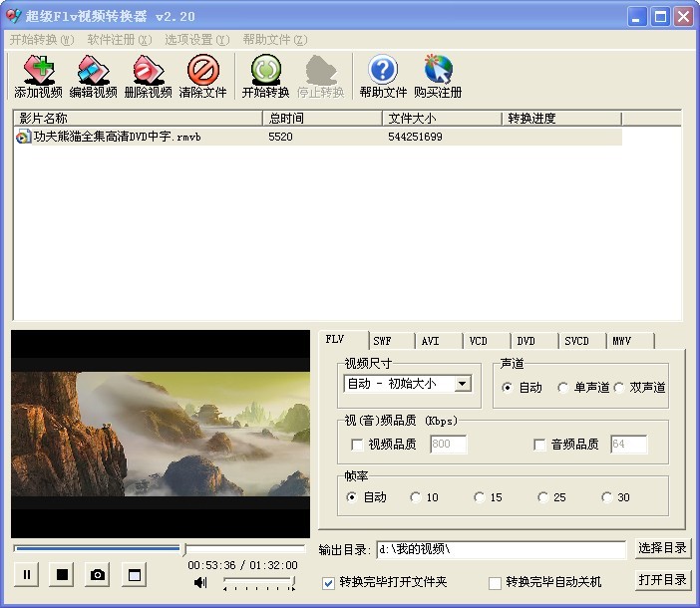This screenshot has height=608, width=700.
Task: Click the application icon in title bar
Action: pos(13,16)
